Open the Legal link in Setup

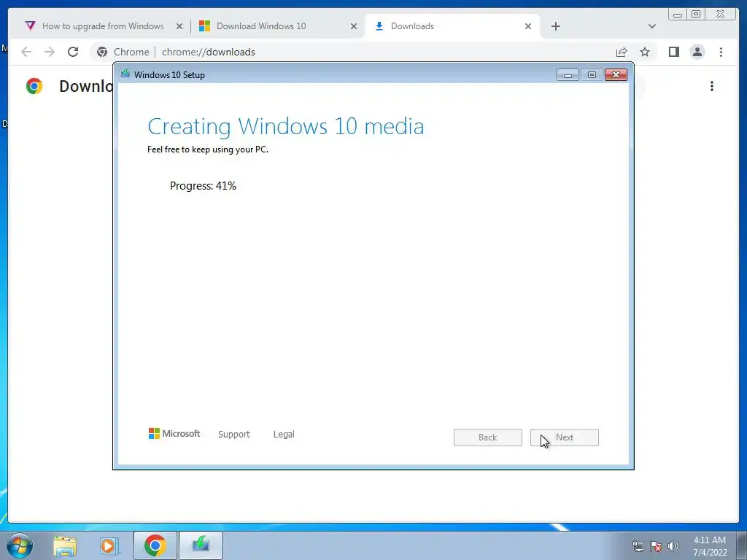click(284, 435)
